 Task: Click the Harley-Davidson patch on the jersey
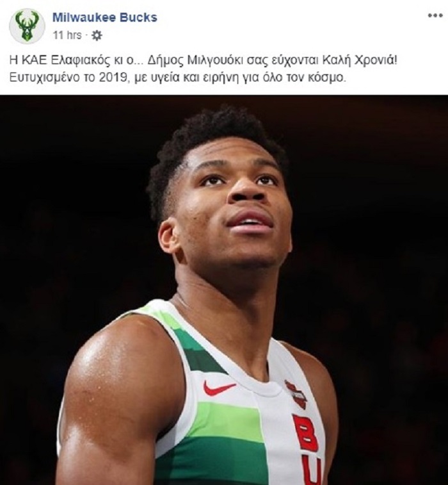(x=296, y=395)
